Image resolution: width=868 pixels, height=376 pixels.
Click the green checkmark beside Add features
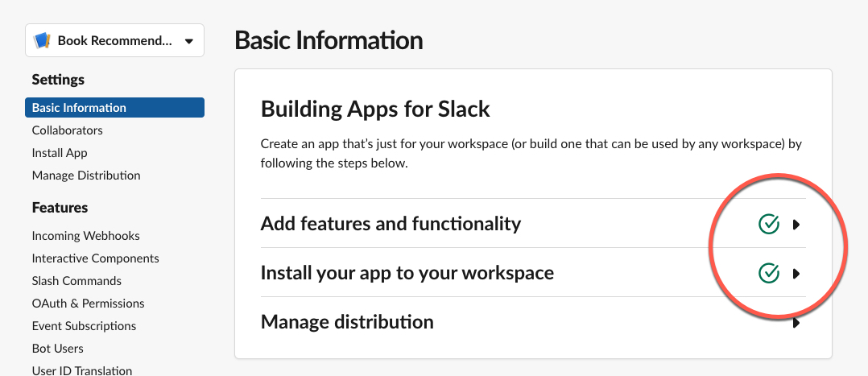[769, 225]
